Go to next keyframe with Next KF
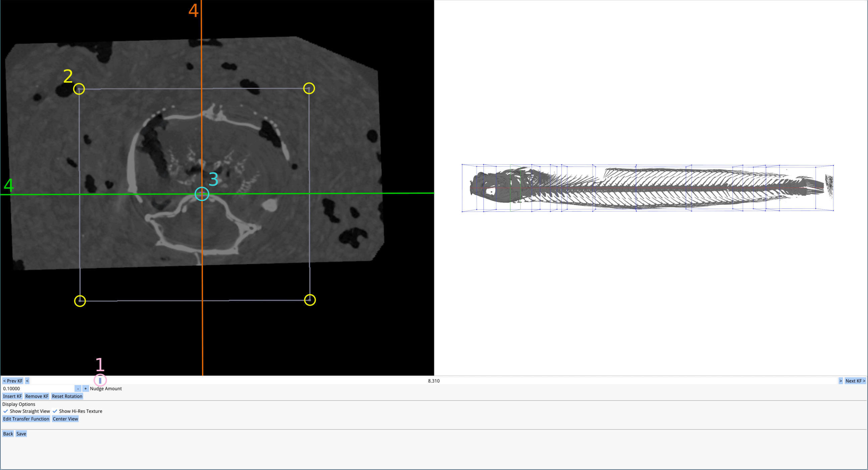Image resolution: width=868 pixels, height=470 pixels. [855, 381]
